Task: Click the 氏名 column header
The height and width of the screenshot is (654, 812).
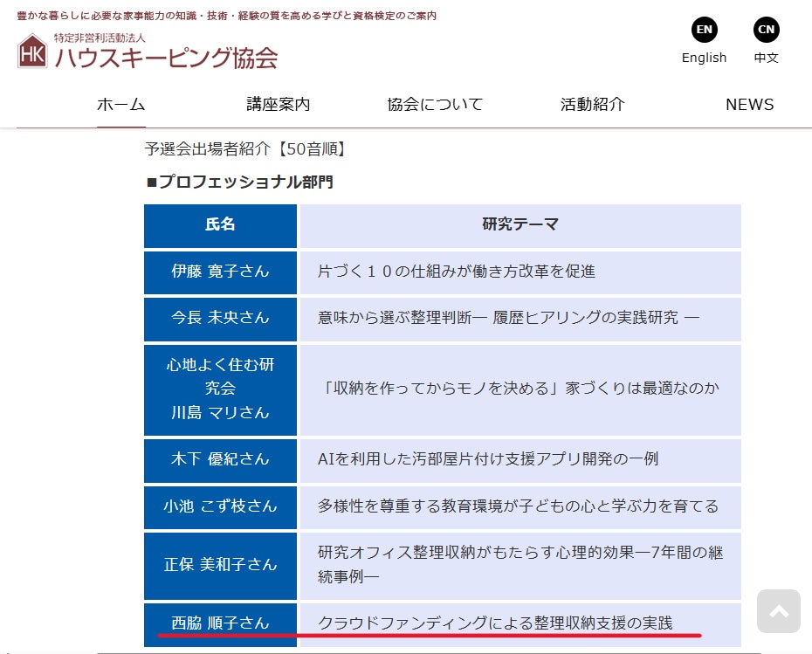Action: click(x=220, y=225)
